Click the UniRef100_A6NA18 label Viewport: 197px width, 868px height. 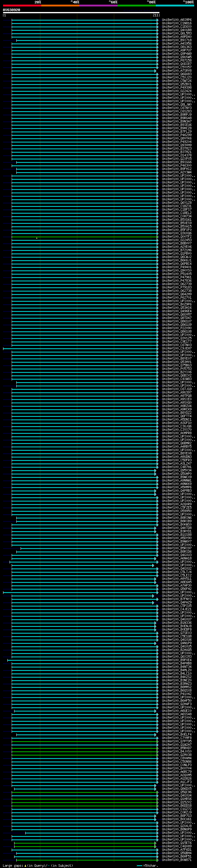(x=177, y=559)
